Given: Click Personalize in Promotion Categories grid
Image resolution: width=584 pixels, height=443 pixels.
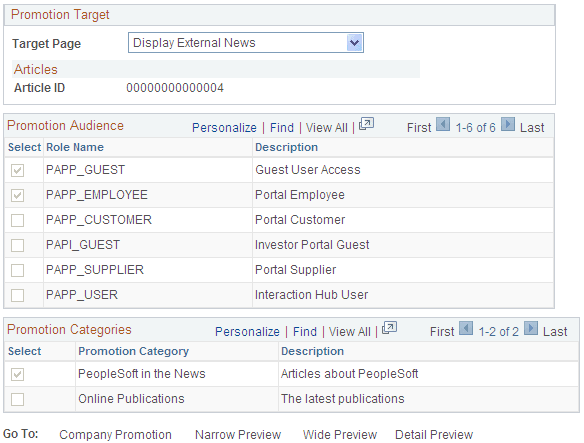Looking at the screenshot, I should pos(247,332).
